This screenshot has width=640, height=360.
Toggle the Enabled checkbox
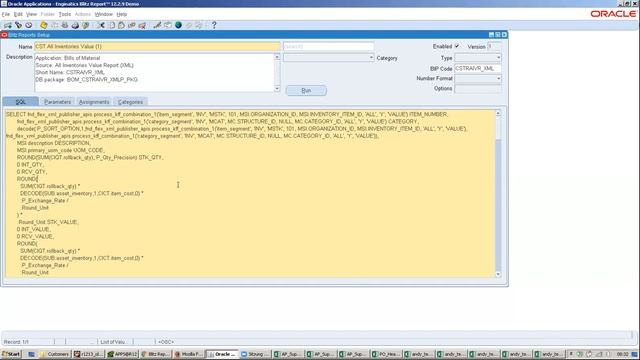(457, 46)
